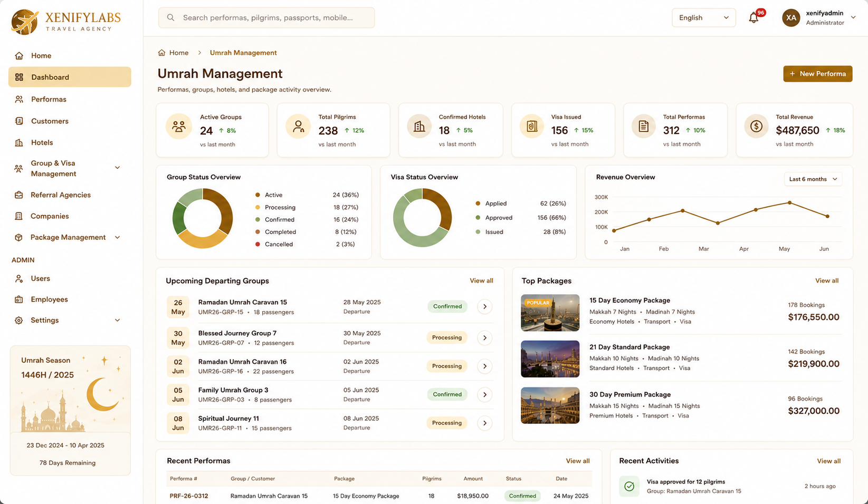868x504 pixels.
Task: Click the Cancelled legend red dot
Action: tap(257, 244)
